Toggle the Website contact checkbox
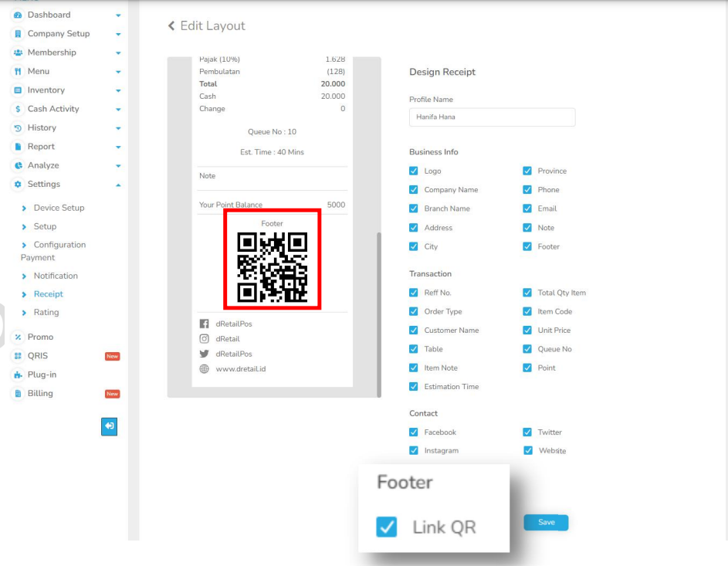728x566 pixels. pos(528,450)
